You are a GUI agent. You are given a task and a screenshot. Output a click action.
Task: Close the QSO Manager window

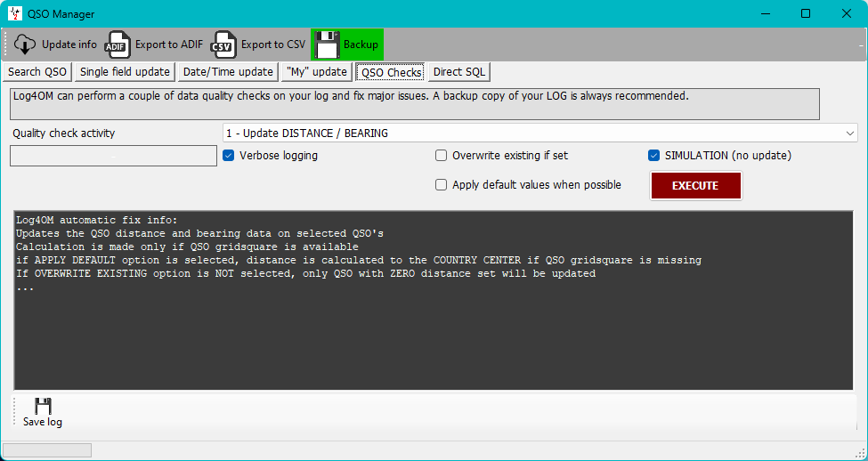(x=847, y=14)
